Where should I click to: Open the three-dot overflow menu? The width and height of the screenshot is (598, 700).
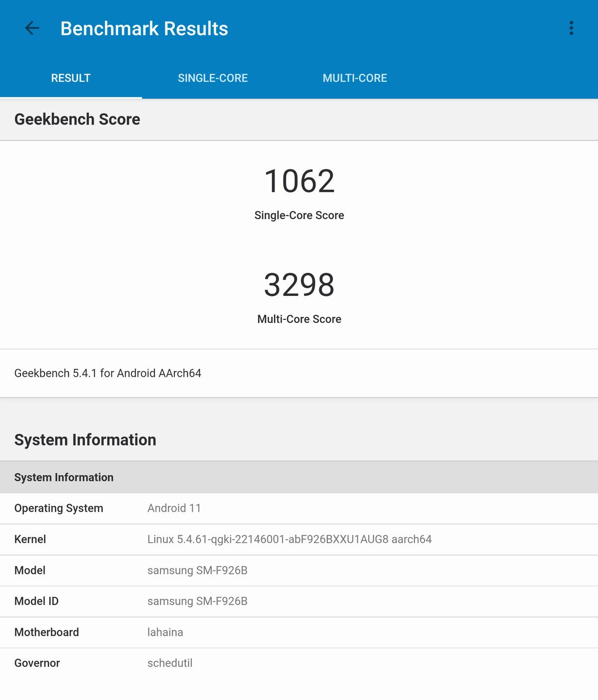(x=571, y=28)
